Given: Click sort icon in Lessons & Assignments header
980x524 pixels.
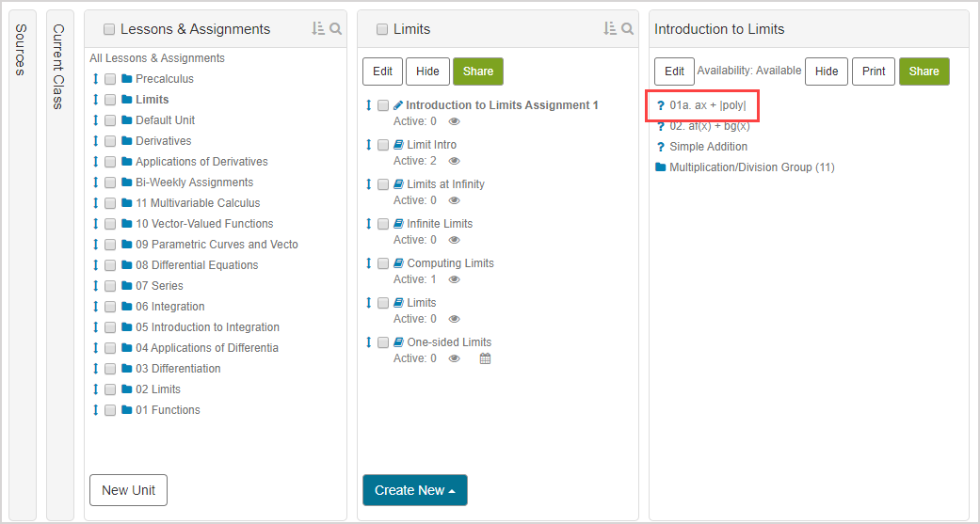Looking at the screenshot, I should point(318,29).
